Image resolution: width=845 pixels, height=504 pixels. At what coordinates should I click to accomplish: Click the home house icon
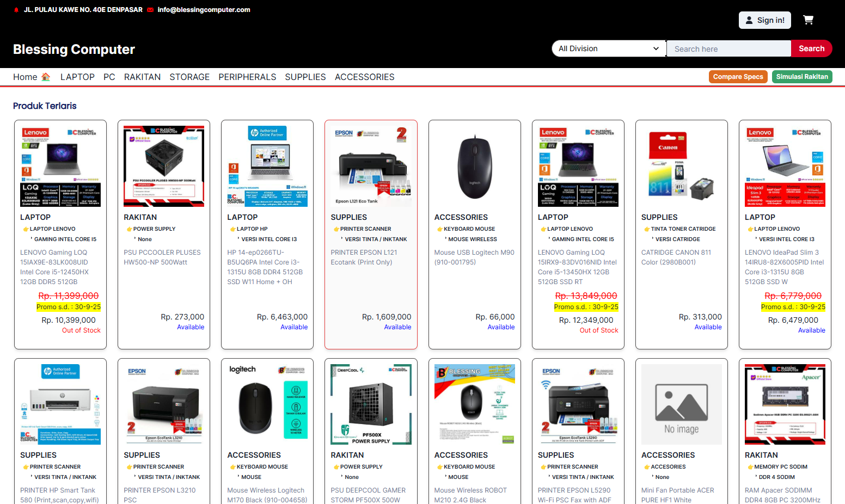click(x=46, y=77)
